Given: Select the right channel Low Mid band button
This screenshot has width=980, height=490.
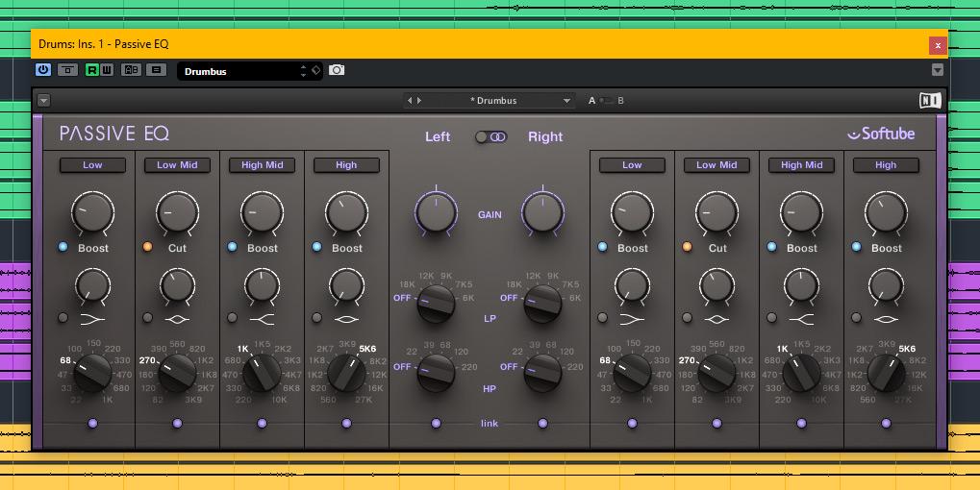Looking at the screenshot, I should 716,165.
